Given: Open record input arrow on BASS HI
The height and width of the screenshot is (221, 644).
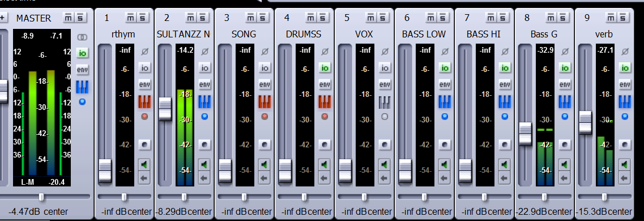Looking at the screenshot, I should click(505, 178).
